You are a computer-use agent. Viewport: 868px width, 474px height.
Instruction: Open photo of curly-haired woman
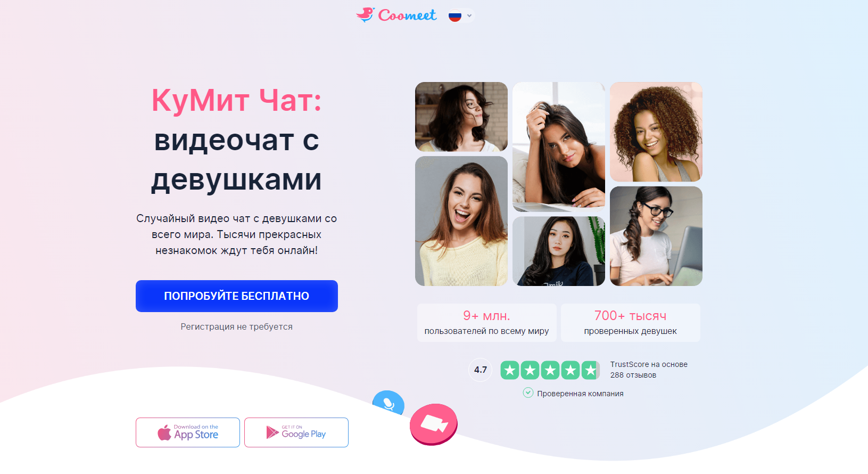coord(656,132)
